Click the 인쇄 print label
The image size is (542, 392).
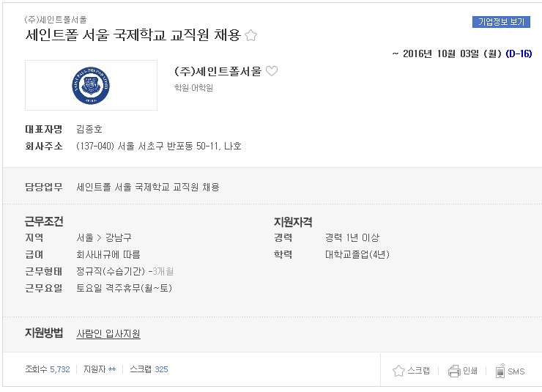point(470,371)
